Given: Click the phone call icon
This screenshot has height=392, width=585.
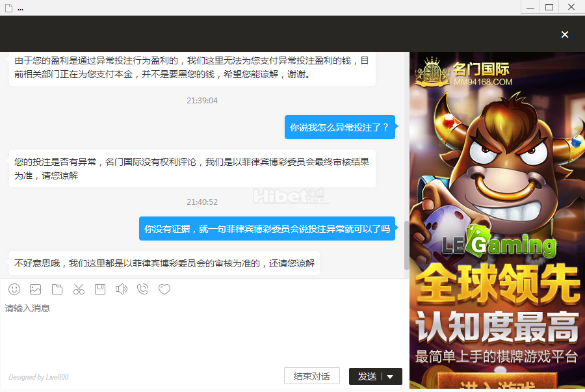Looking at the screenshot, I should click(x=143, y=289).
